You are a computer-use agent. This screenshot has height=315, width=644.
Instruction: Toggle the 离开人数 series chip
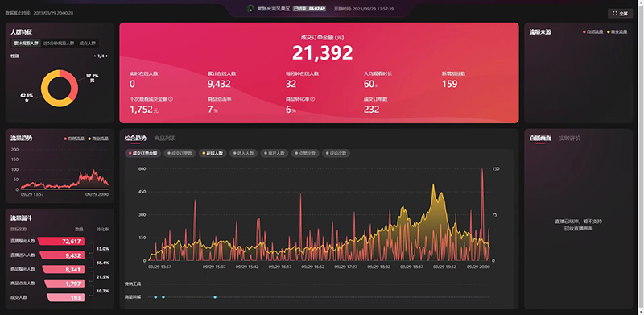[275, 153]
